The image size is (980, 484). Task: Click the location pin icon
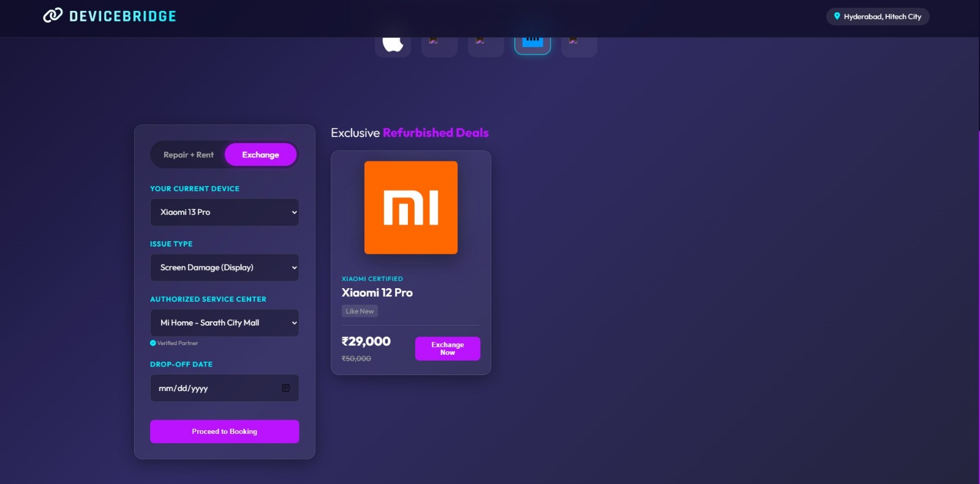point(837,17)
